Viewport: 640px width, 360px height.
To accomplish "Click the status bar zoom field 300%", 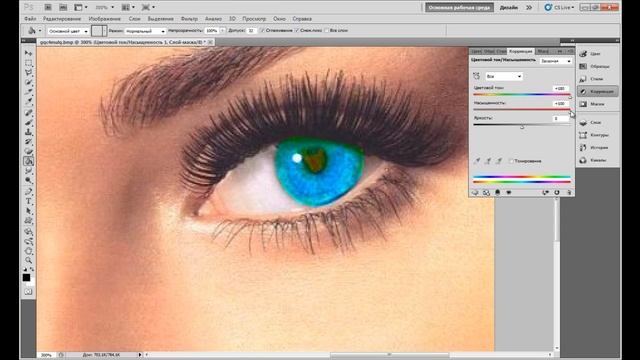I will click(x=46, y=355).
